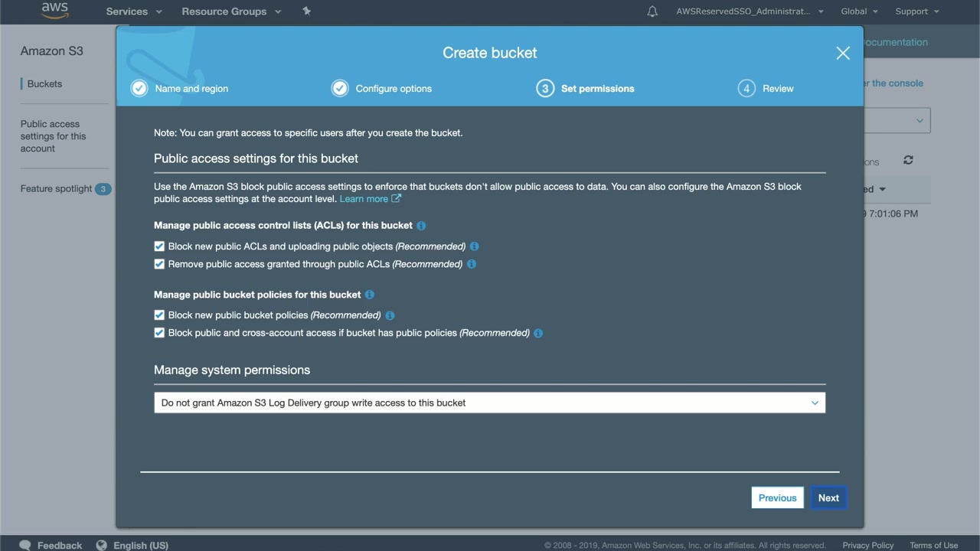Open the background dropdown behind the dialog
Image resolution: width=980 pixels, height=551 pixels.
click(897, 121)
